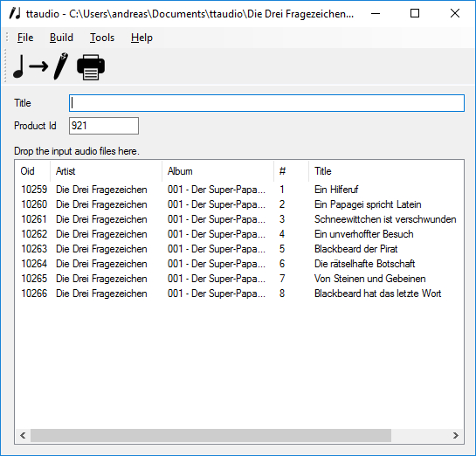The height and width of the screenshot is (456, 476).
Task: Select the row titled Ein Hilferuf
Action: point(239,190)
